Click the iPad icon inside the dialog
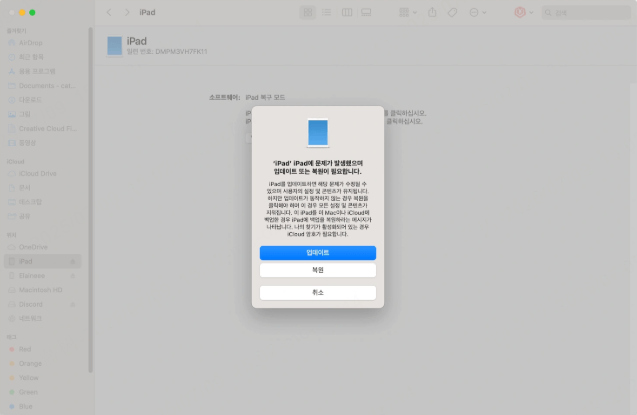Viewport: 637px width, 415px height. point(318,132)
